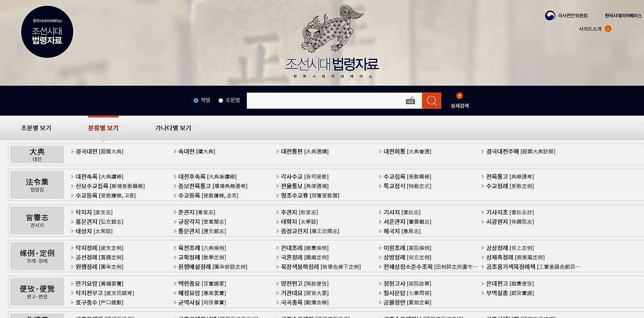Viewport: 644px width, 318px height.
Task: Click the 국사편찬위원회 taegeuk emblem
Action: pos(550,16)
